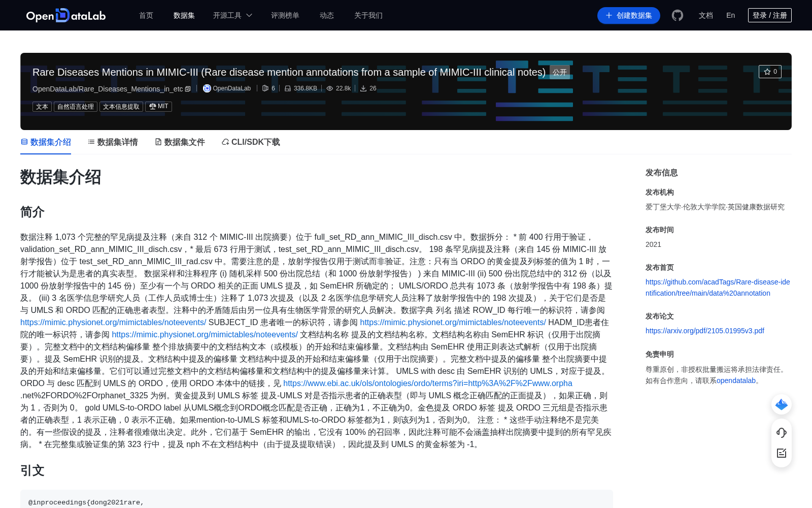
Task: Open the blue bird floating assistant icon
Action: (782, 404)
